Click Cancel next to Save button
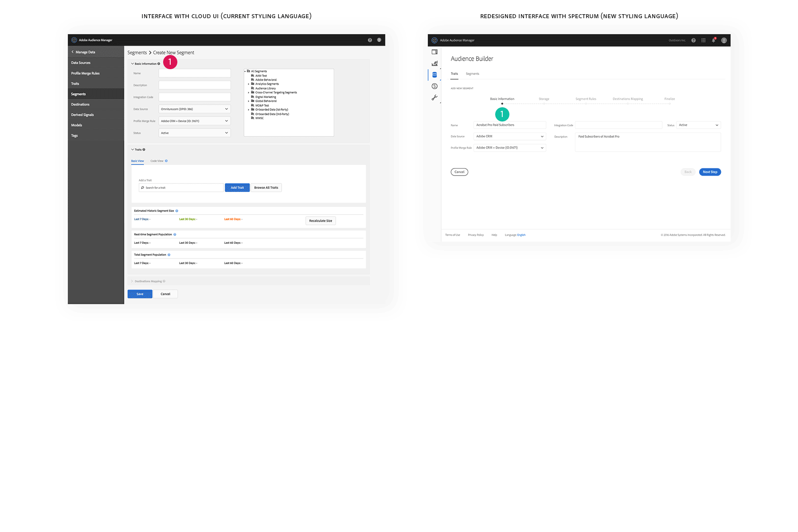 tap(165, 294)
